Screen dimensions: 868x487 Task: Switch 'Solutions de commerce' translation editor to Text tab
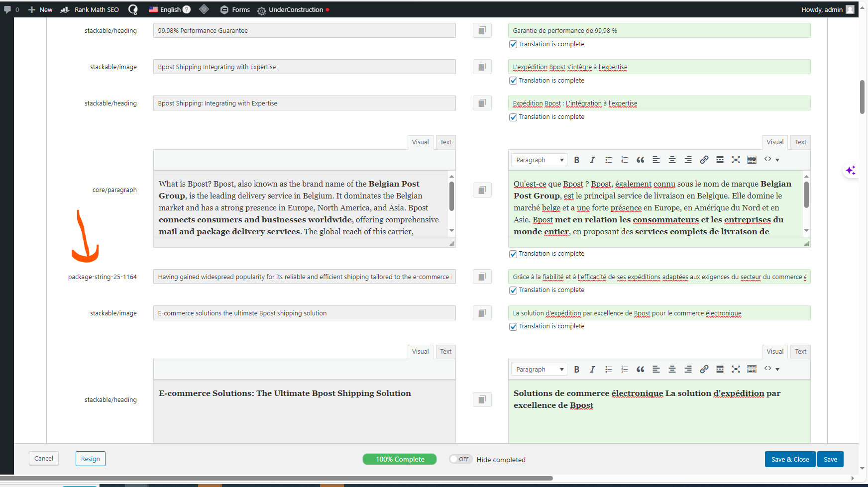pyautogui.click(x=800, y=352)
